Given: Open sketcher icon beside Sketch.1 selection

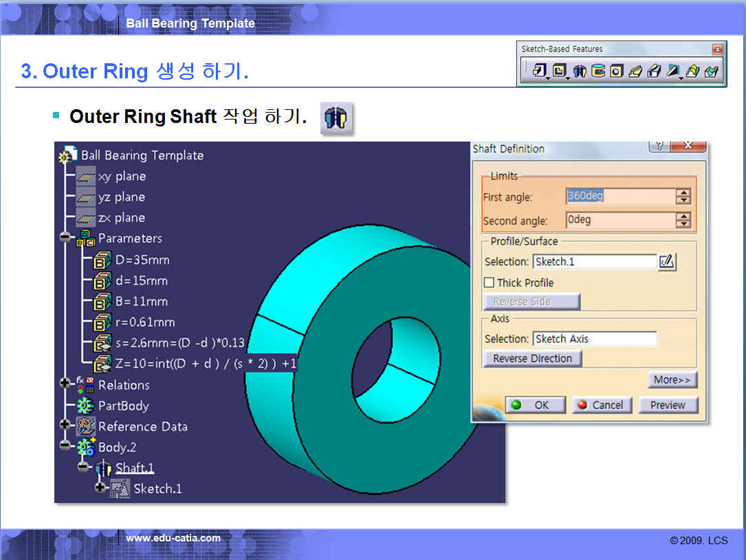Looking at the screenshot, I should [667, 262].
